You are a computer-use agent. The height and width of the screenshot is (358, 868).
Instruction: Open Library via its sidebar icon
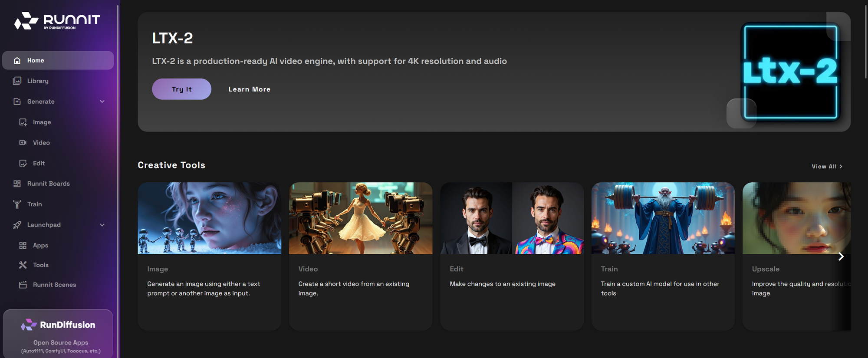point(17,81)
